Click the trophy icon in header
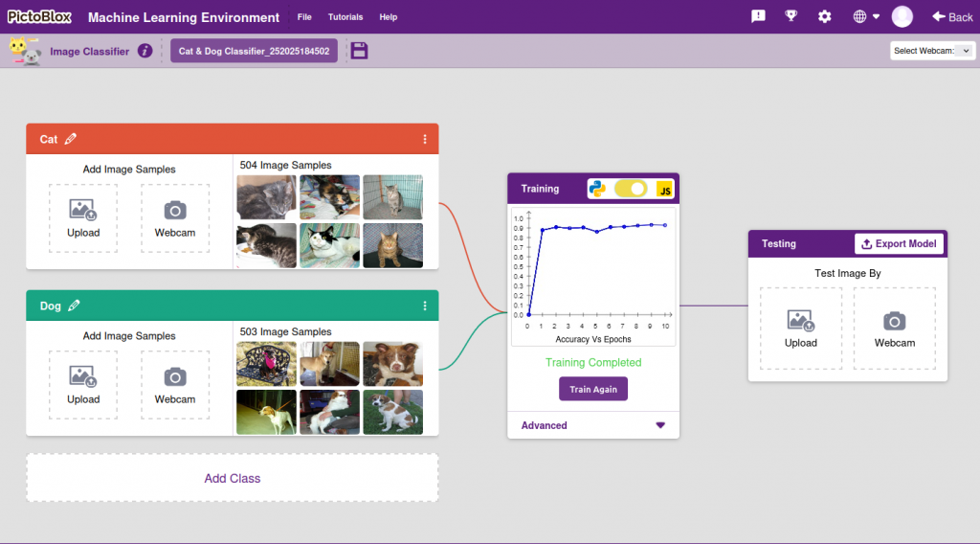The width and height of the screenshot is (980, 544). pos(791,16)
